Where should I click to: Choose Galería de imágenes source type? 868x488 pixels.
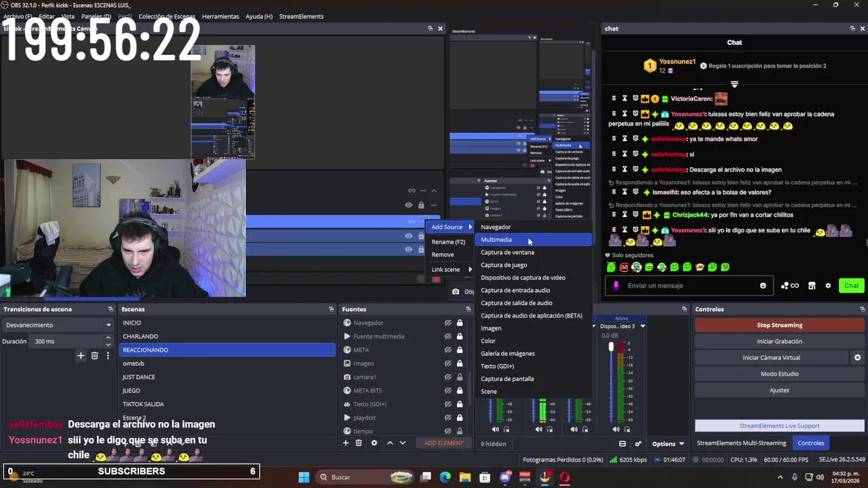point(535,354)
